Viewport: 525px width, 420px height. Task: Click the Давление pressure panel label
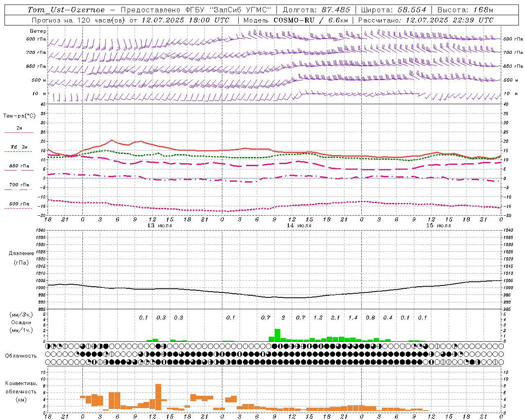pyautogui.click(x=21, y=253)
